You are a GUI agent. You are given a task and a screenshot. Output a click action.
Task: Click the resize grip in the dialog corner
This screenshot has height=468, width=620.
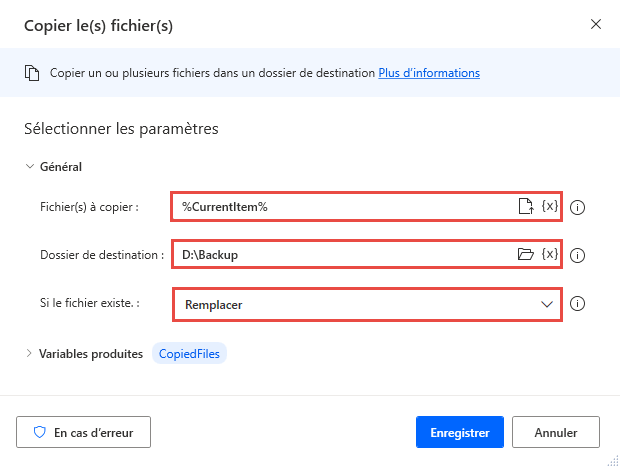(x=613, y=461)
